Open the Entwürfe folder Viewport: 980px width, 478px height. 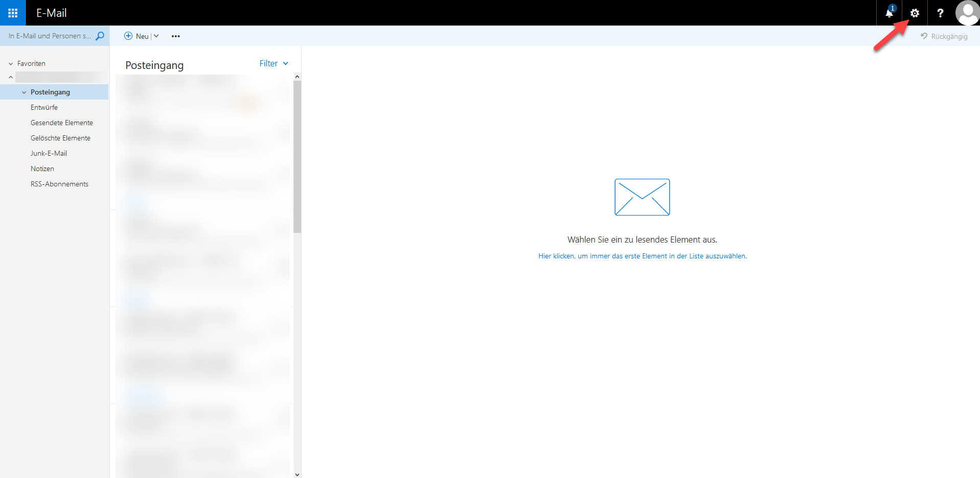tap(44, 107)
